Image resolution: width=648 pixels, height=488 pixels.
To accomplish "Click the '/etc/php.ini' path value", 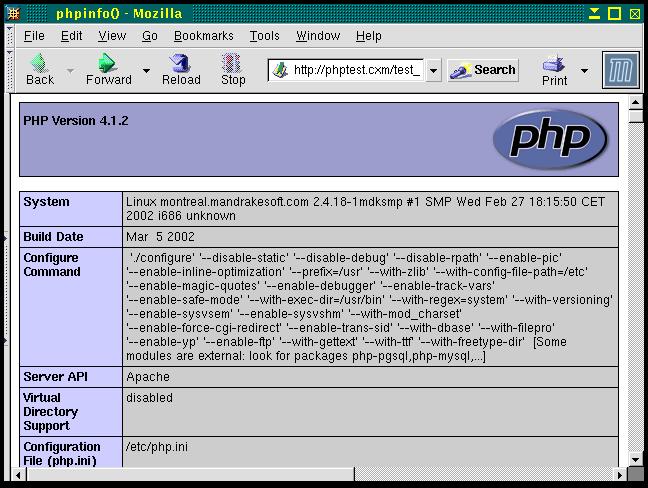I will [x=157, y=447].
